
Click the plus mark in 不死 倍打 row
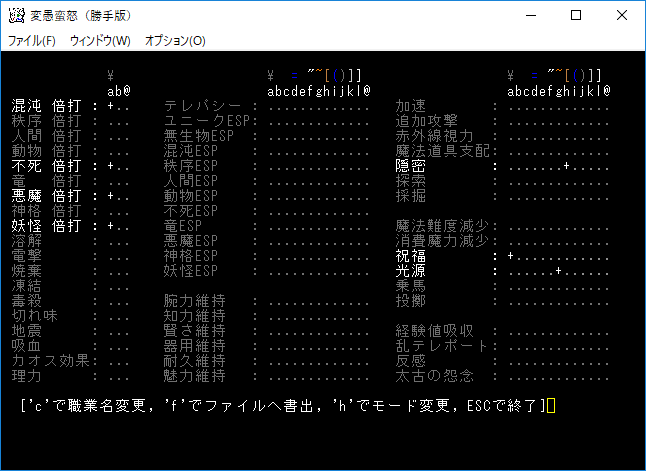[110, 166]
